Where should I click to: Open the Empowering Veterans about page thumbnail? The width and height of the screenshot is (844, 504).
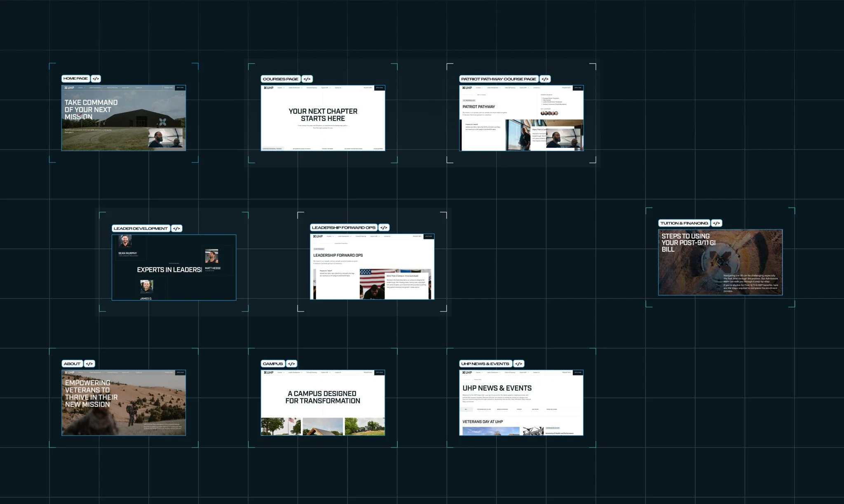(124, 403)
